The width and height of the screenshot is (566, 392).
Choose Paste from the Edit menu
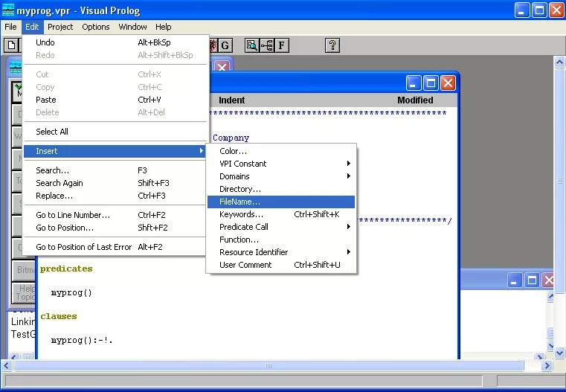coord(115,100)
